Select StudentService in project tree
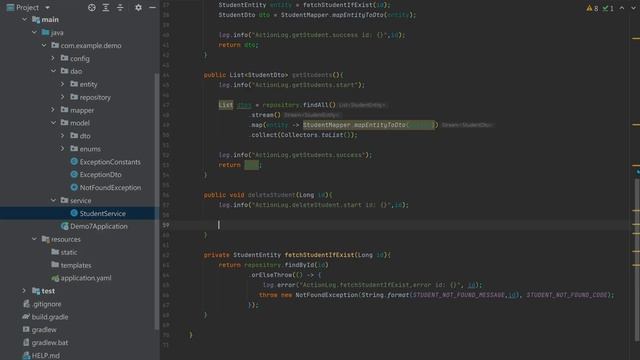The height and width of the screenshot is (360, 640). click(x=102, y=213)
